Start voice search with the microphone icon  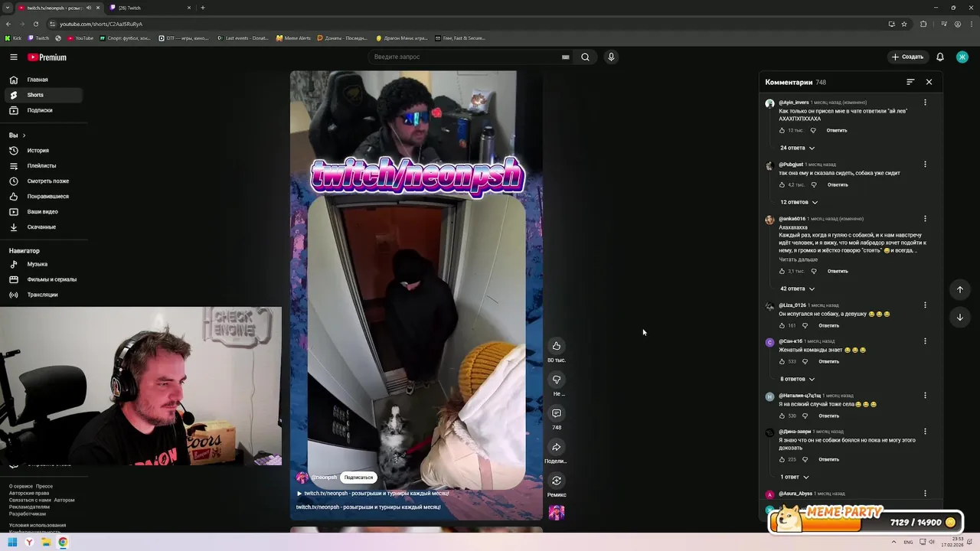coord(611,57)
